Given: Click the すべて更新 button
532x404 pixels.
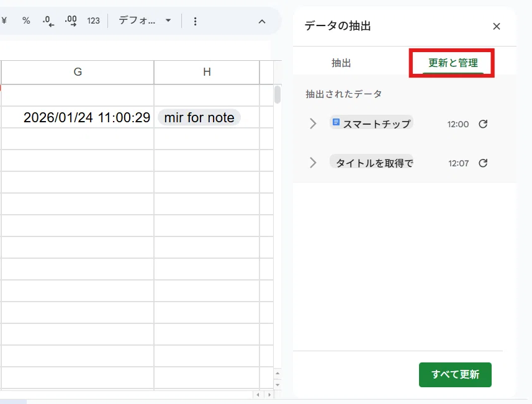Looking at the screenshot, I should click(455, 374).
